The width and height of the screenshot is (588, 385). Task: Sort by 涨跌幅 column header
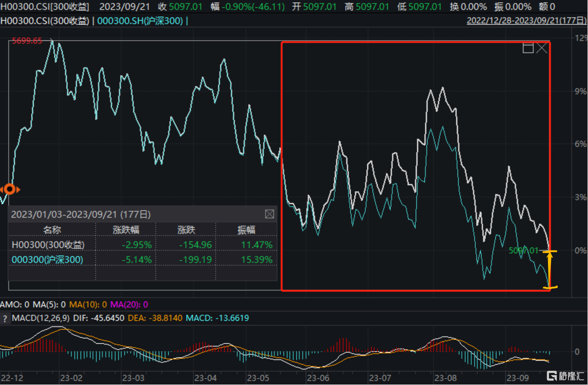tap(125, 230)
